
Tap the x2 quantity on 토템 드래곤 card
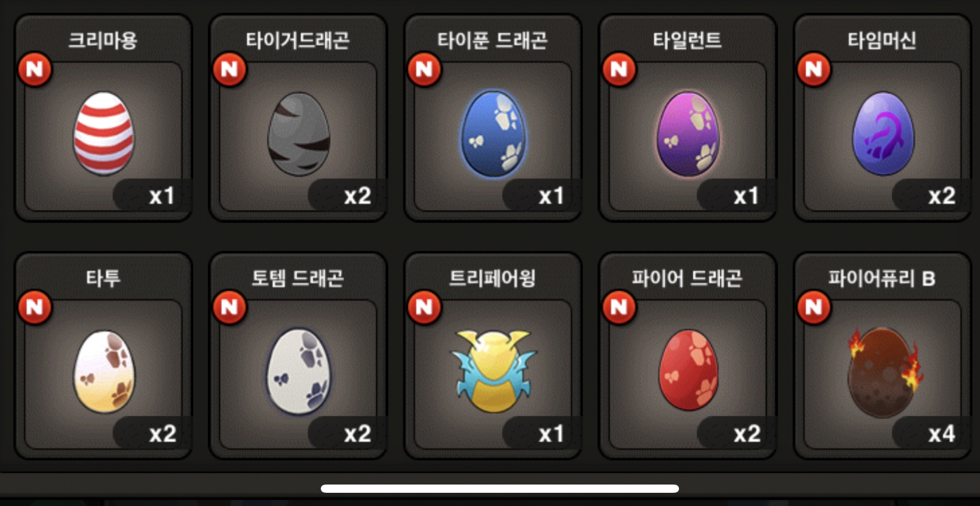click(x=357, y=434)
